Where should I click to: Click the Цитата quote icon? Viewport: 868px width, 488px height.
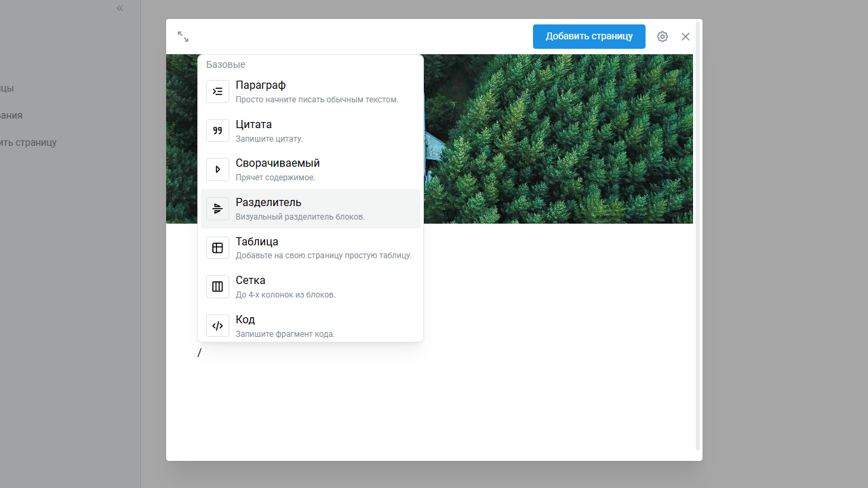(x=218, y=131)
